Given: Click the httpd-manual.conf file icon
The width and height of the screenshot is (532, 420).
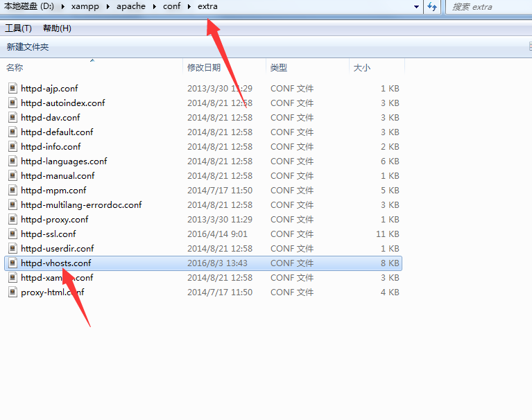Looking at the screenshot, I should (12, 175).
